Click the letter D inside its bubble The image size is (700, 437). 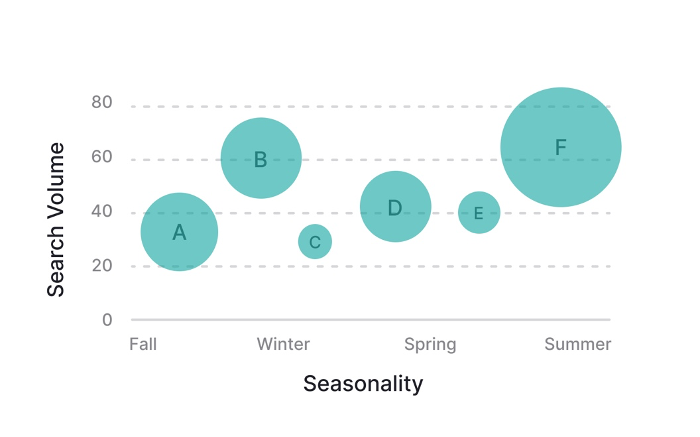(395, 208)
